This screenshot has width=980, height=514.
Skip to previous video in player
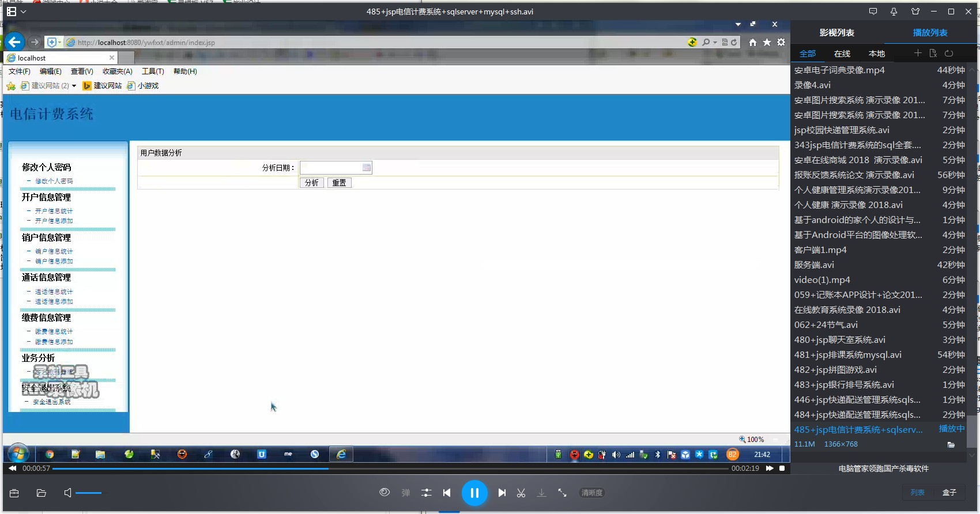447,493
